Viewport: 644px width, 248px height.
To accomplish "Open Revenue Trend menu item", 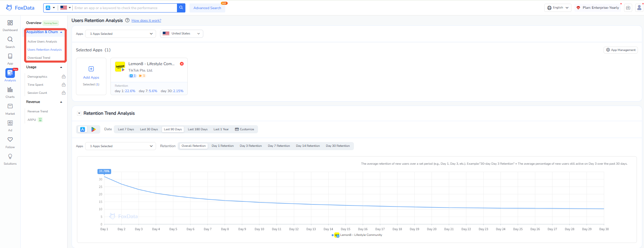I will pyautogui.click(x=37, y=111).
